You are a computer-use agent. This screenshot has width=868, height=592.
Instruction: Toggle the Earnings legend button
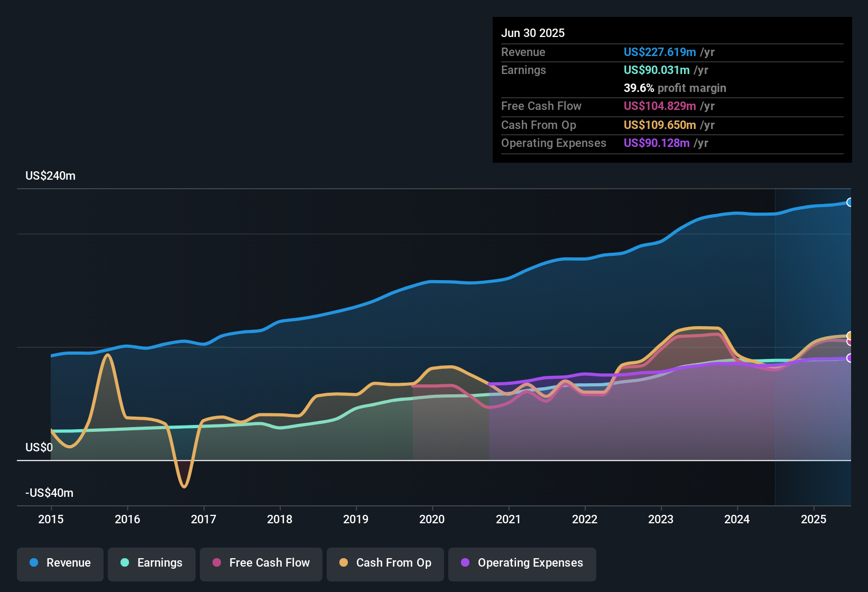click(152, 565)
